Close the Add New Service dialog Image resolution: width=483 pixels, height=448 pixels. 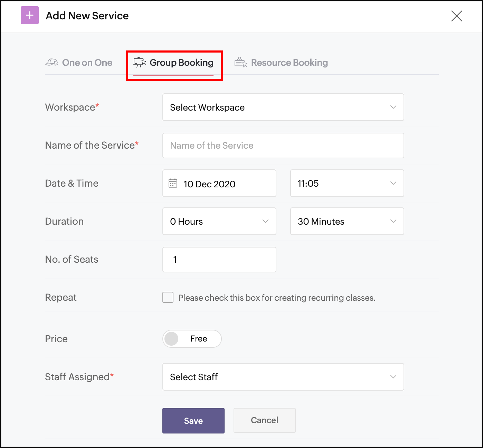pyautogui.click(x=456, y=16)
